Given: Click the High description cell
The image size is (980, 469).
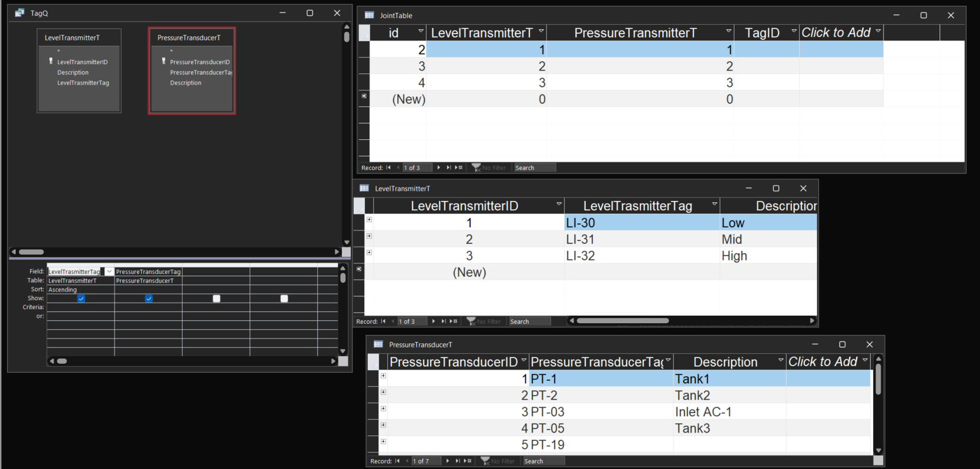Looking at the screenshot, I should pos(768,256).
